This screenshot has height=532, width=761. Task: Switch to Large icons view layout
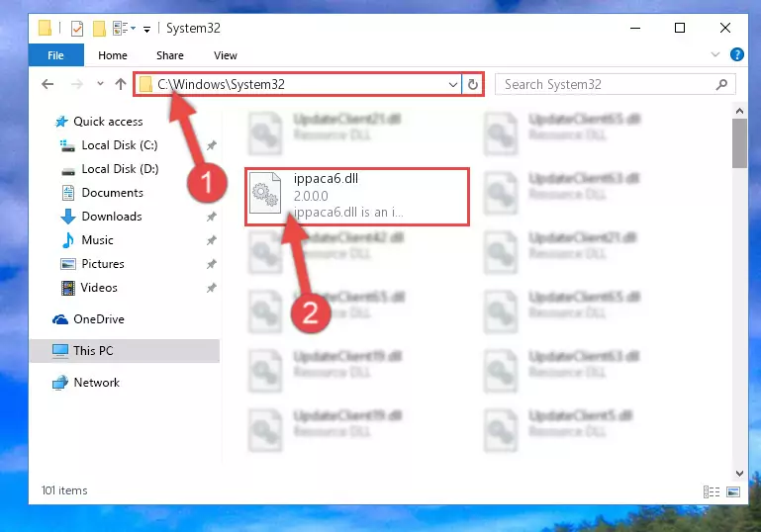point(733,491)
